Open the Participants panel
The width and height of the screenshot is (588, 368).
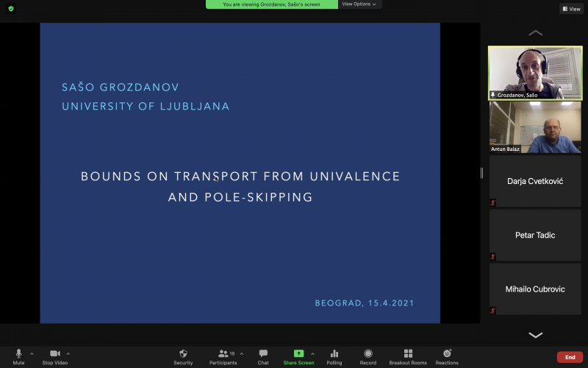(223, 354)
